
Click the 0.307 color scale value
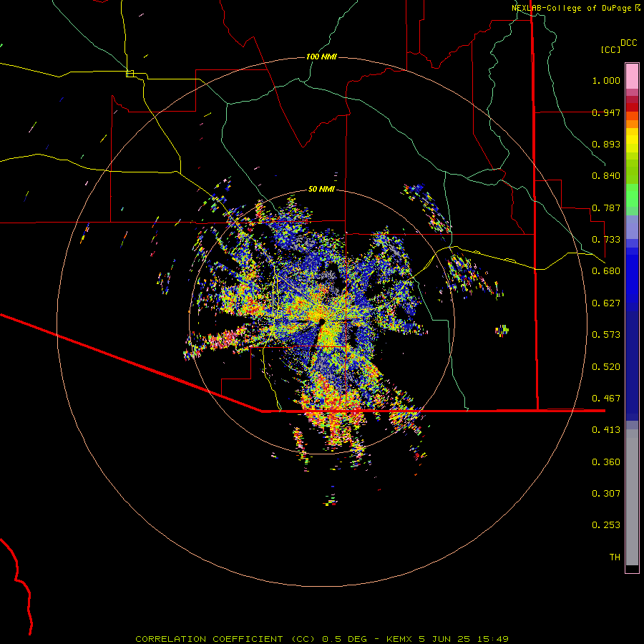[606, 494]
